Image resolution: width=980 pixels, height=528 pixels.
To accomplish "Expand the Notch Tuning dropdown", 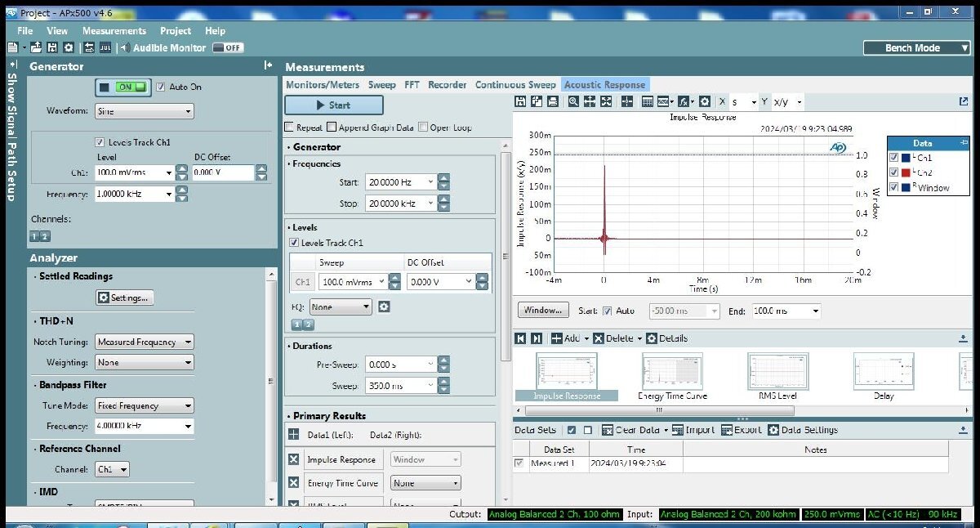I will [144, 342].
